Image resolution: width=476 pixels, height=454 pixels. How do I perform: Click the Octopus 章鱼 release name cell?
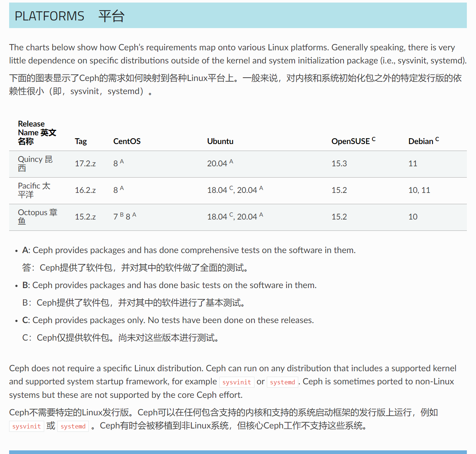(38, 217)
